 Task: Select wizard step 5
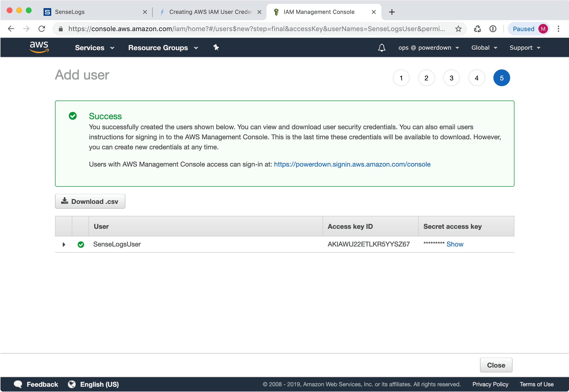pos(502,78)
